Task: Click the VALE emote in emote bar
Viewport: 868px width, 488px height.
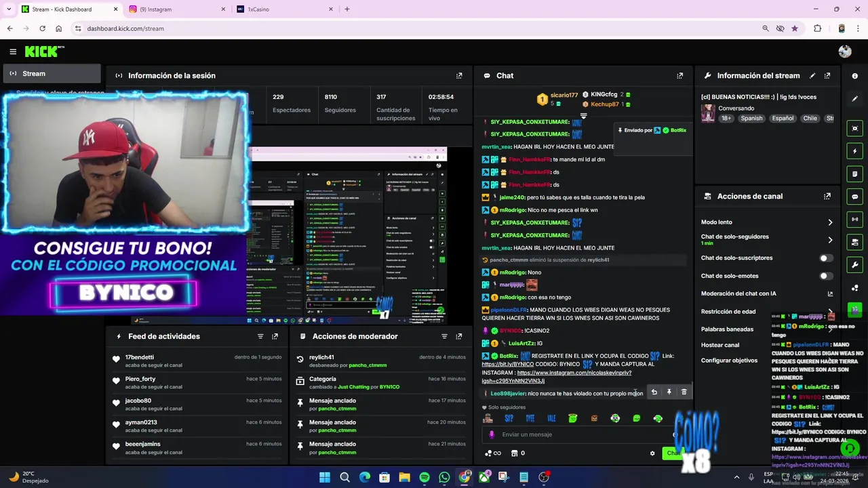Action: [551, 419]
